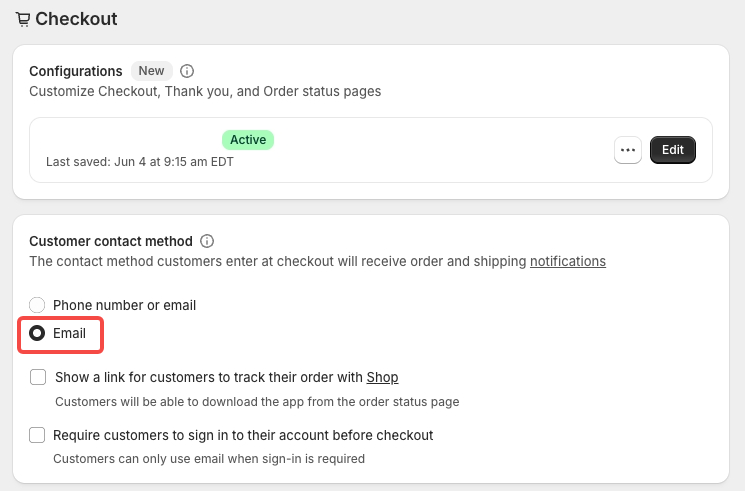Click the Checkout page heading
Viewport: 745px width, 491px height.
click(76, 19)
